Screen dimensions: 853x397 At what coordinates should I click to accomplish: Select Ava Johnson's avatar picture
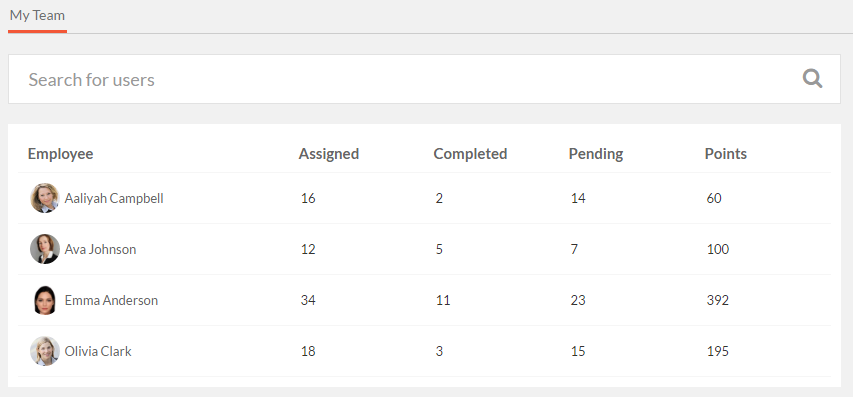(x=45, y=249)
